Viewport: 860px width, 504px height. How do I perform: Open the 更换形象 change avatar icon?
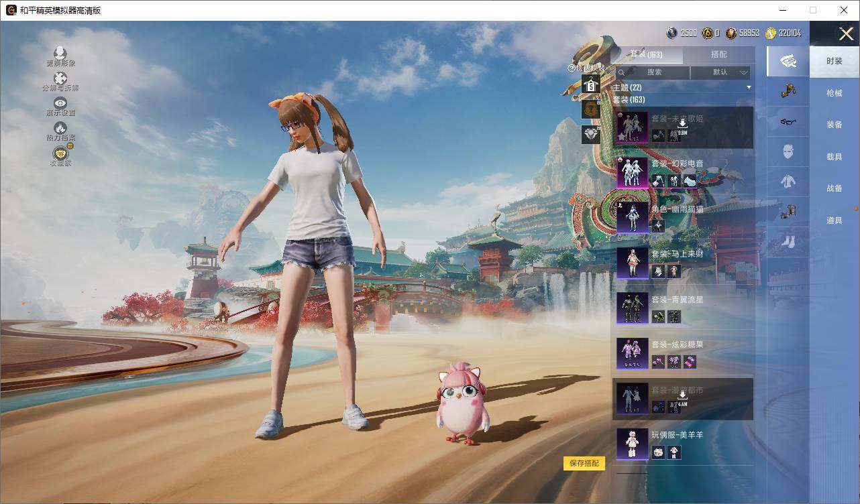(x=60, y=54)
